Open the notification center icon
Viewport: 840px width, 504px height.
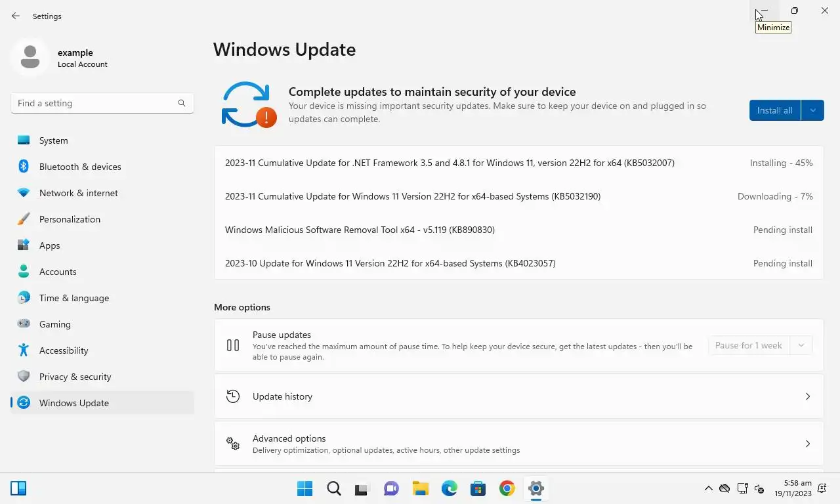(x=822, y=488)
